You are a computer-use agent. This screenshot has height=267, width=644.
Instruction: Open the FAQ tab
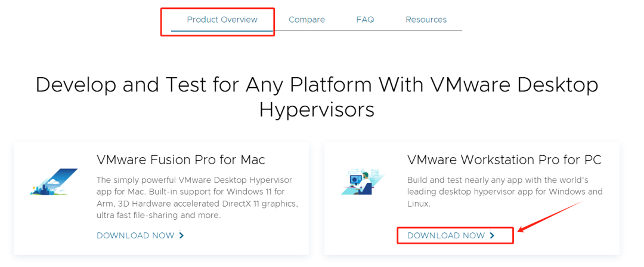tap(365, 19)
